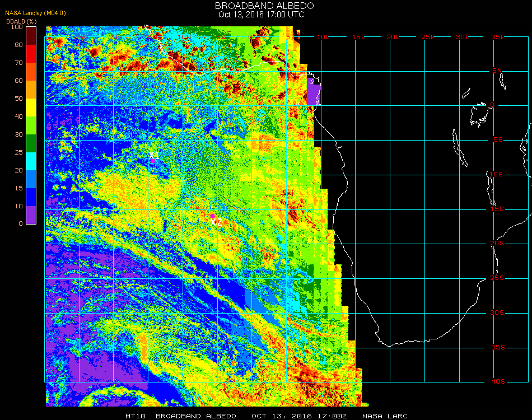
Task: Click the 30S latitude label
Action: pyautogui.click(x=497, y=313)
